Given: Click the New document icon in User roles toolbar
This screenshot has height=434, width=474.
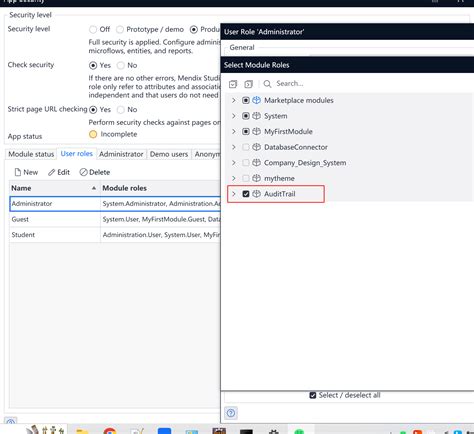Looking at the screenshot, I should click(x=18, y=172).
